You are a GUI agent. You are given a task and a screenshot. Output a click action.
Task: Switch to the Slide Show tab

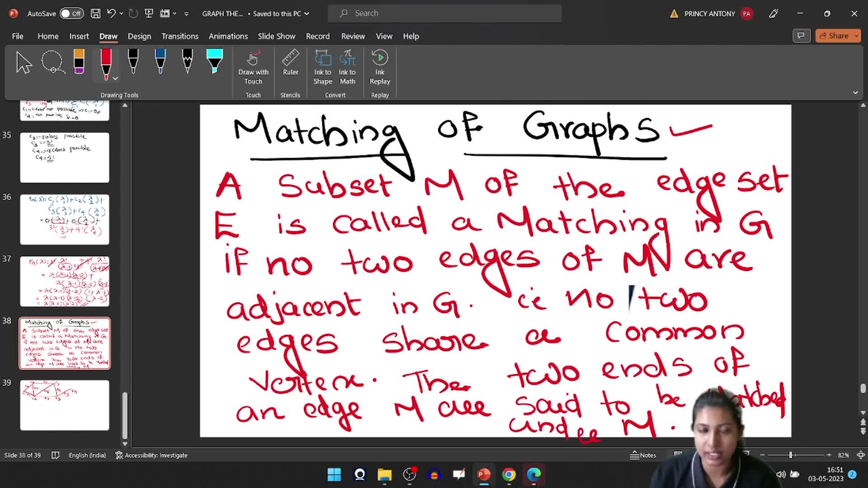276,36
